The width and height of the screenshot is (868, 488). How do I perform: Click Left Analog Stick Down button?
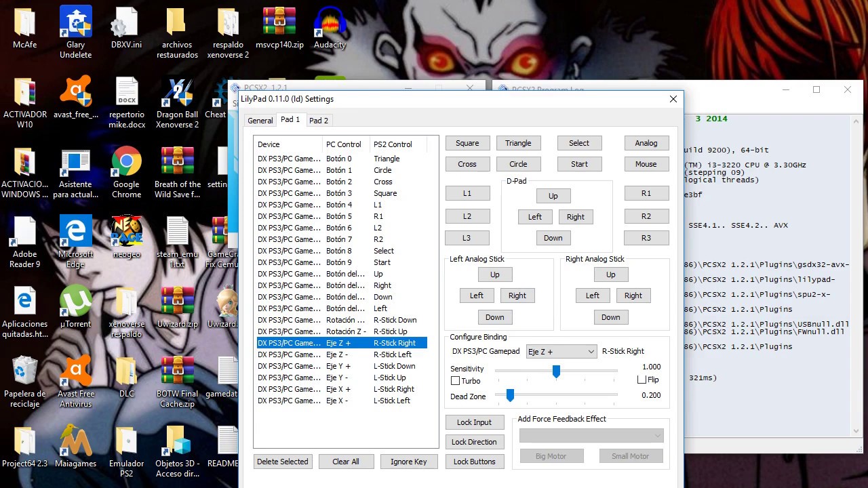495,317
